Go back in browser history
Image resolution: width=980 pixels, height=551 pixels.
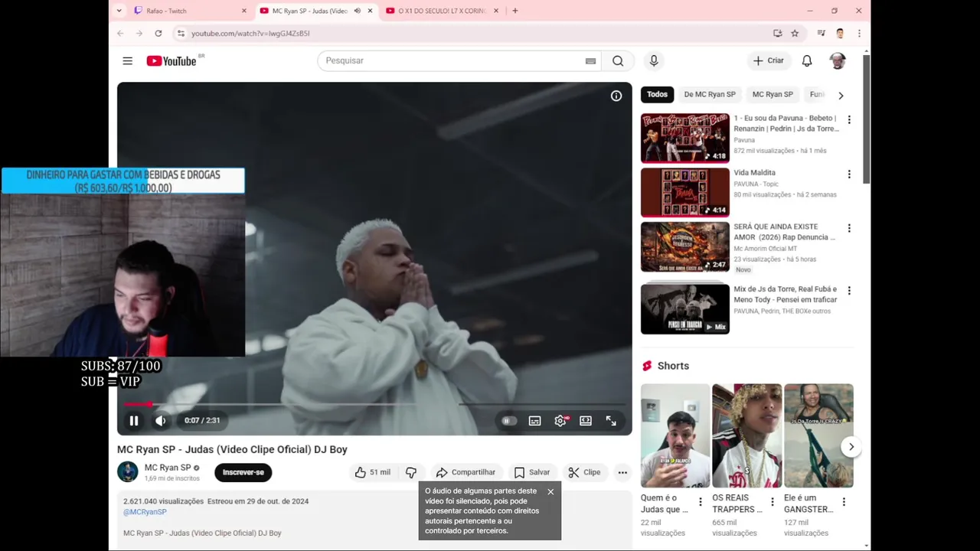(x=120, y=33)
